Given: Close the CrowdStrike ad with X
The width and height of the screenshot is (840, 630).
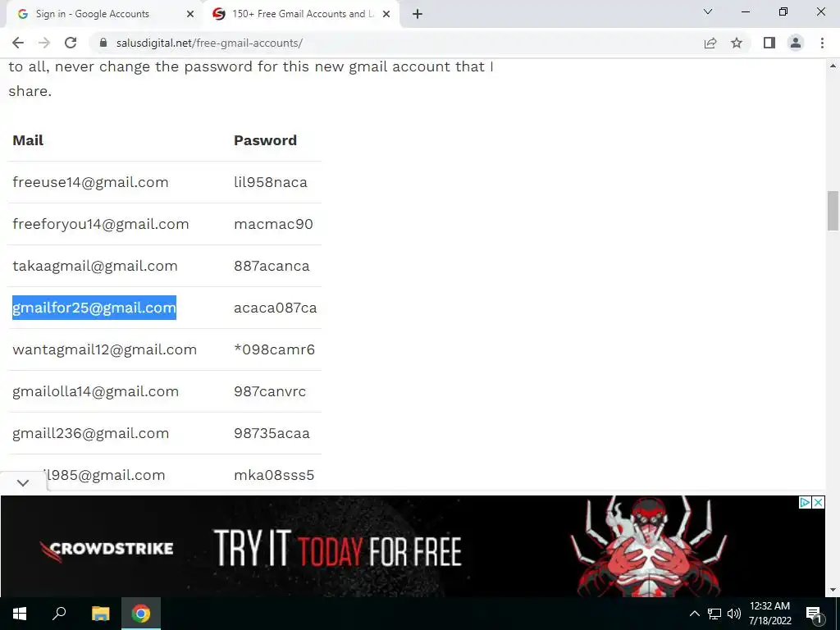Looking at the screenshot, I should (x=818, y=502).
